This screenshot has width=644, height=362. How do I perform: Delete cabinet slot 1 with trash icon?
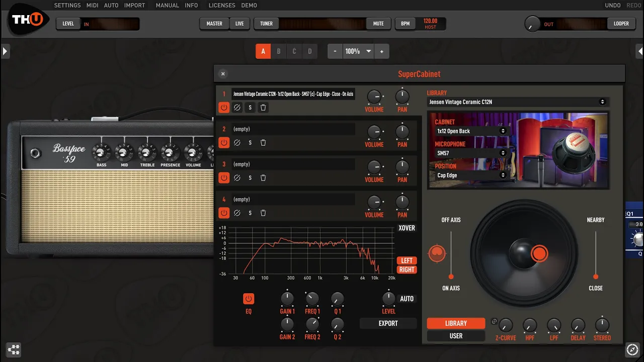(263, 108)
